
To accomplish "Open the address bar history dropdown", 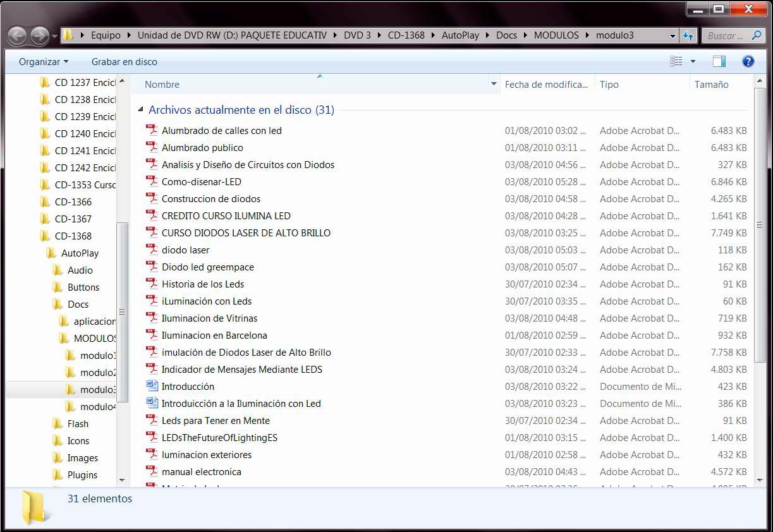I will [x=673, y=36].
